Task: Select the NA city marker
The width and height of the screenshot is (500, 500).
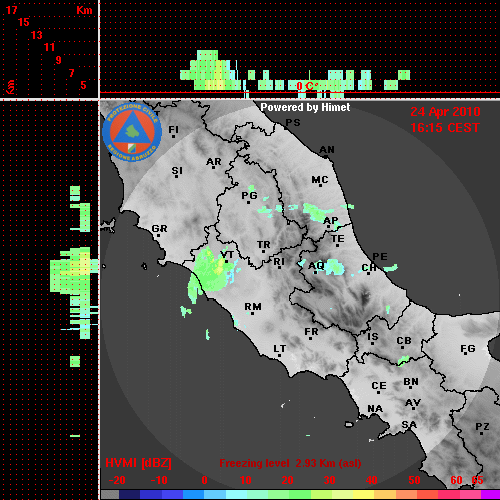Action: click(x=375, y=410)
